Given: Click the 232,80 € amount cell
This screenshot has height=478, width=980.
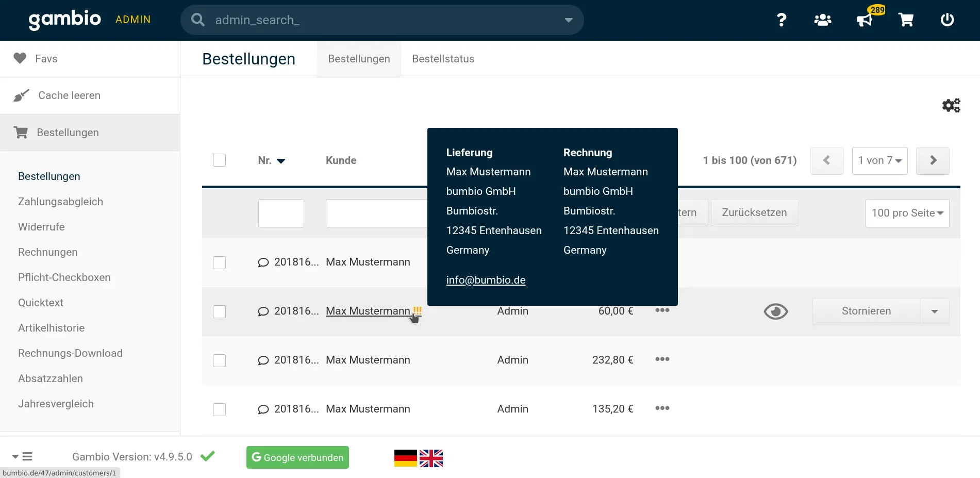Looking at the screenshot, I should [612, 360].
